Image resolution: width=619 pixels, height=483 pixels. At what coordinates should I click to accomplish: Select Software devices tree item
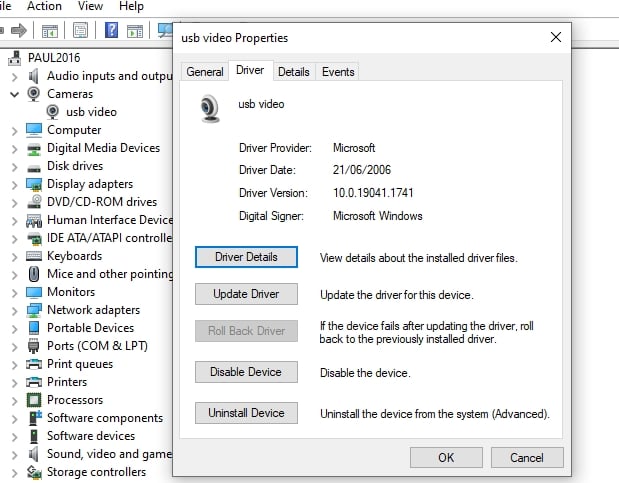pyautogui.click(x=91, y=436)
